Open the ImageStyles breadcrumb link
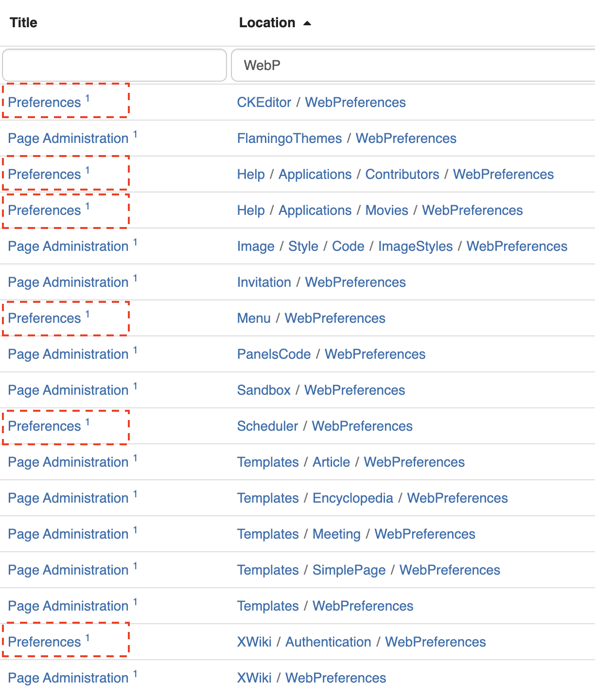Image resolution: width=595 pixels, height=700 pixels. [415, 246]
